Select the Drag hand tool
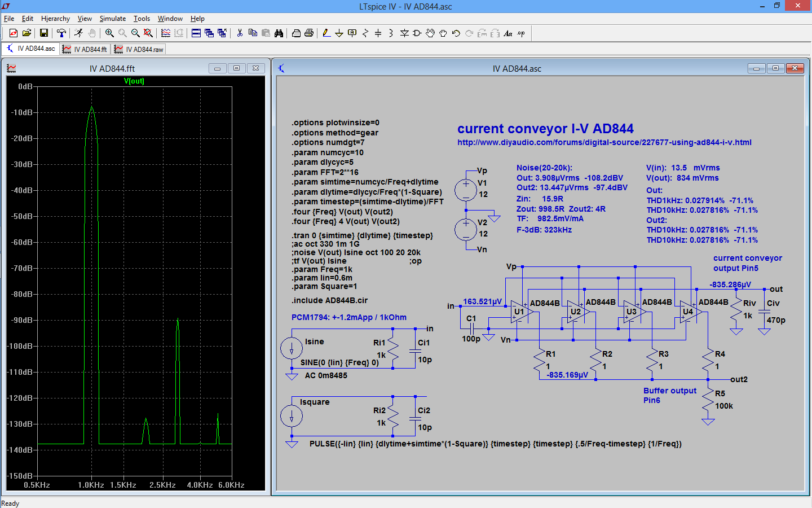This screenshot has width=812, height=508. (x=443, y=33)
